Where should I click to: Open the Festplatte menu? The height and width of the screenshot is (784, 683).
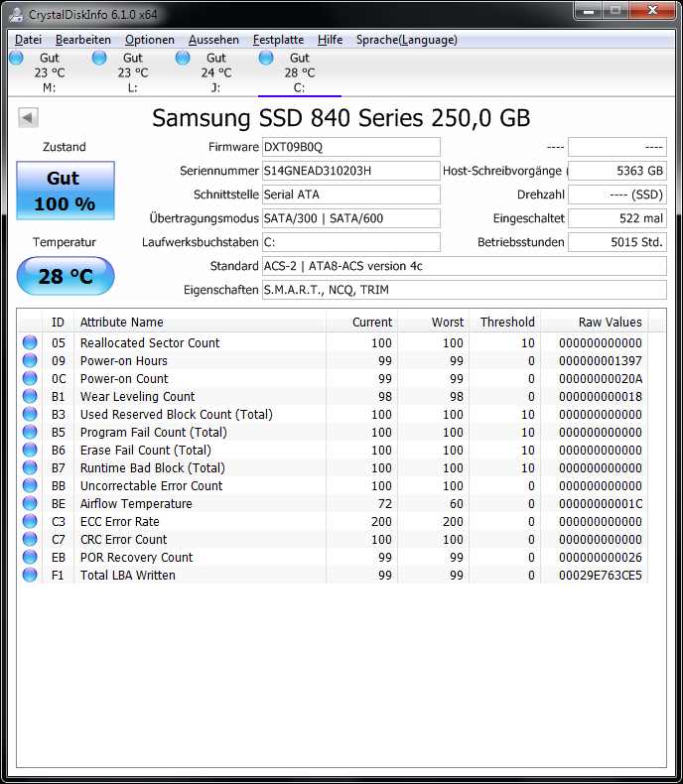click(278, 40)
